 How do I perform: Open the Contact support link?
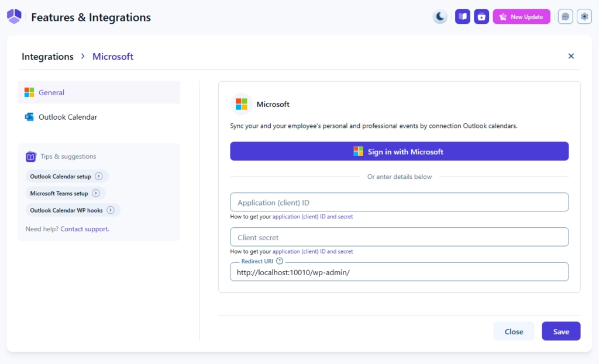(x=84, y=229)
